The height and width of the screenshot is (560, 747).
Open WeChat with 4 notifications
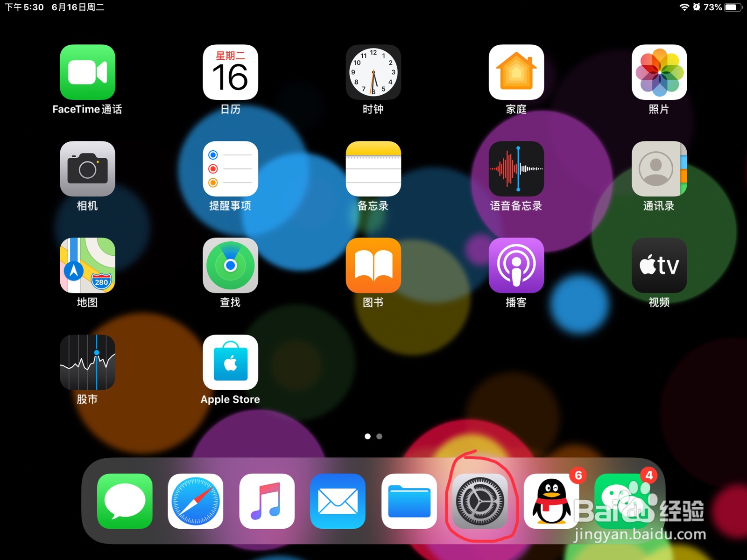[622, 501]
